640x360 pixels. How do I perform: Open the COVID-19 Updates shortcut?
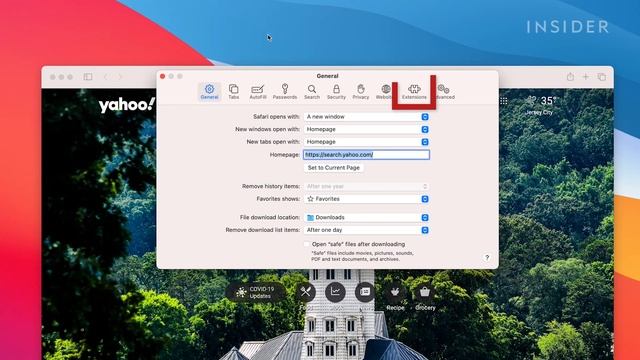point(256,292)
